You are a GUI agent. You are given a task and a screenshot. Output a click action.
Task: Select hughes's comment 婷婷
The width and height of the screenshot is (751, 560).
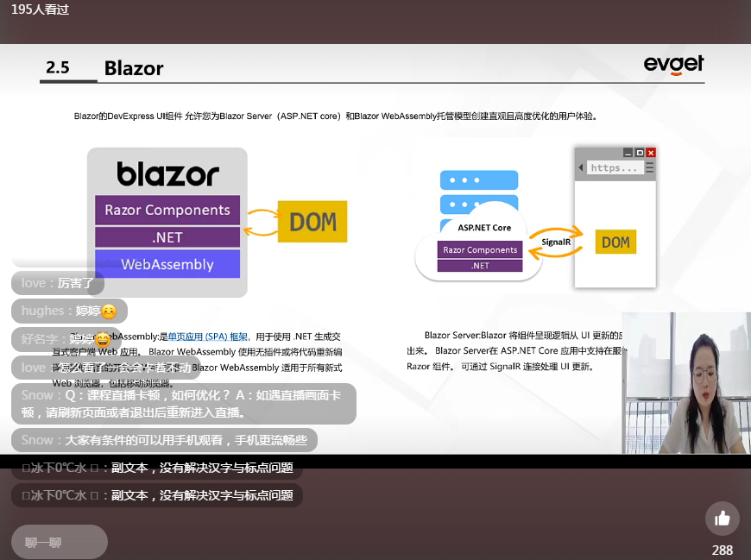(69, 311)
